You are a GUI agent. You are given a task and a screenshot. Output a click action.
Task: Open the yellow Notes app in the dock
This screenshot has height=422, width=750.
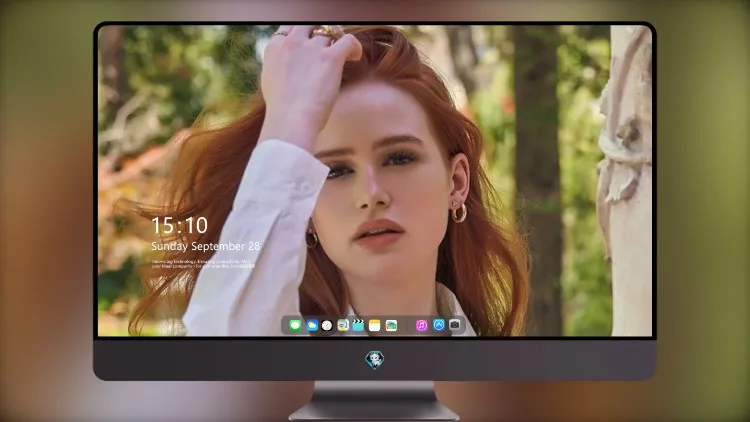[375, 326]
